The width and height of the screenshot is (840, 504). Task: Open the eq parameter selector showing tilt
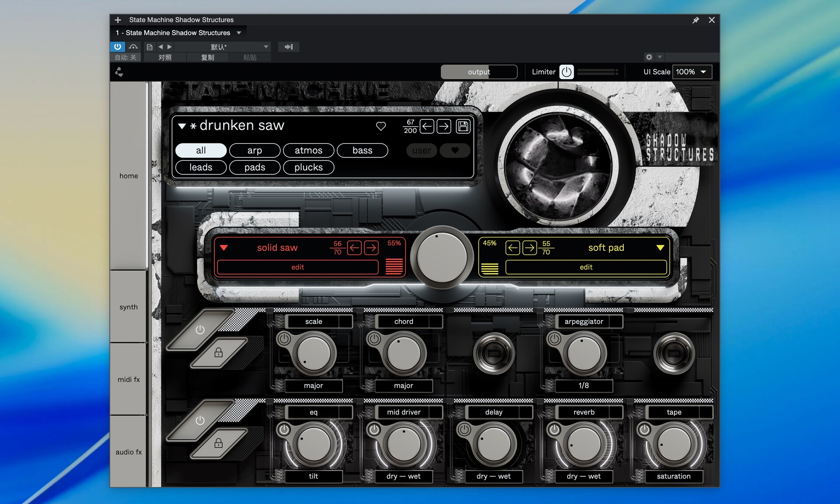pos(314,476)
